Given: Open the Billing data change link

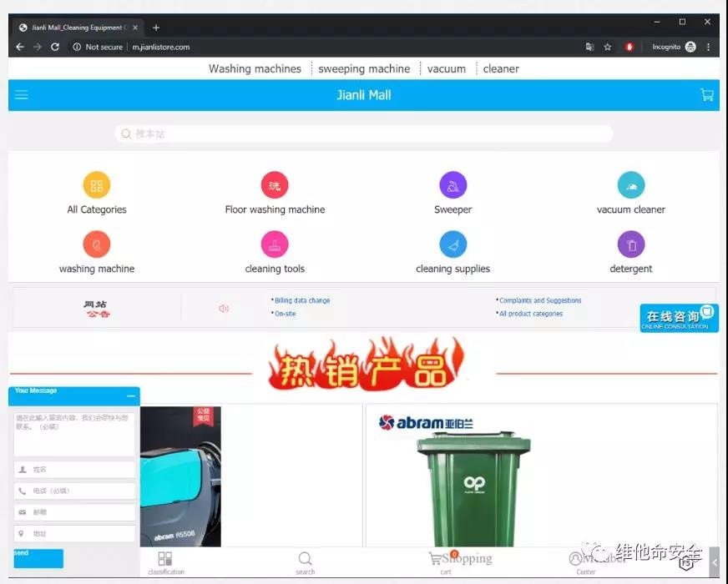Looking at the screenshot, I should pyautogui.click(x=302, y=300).
